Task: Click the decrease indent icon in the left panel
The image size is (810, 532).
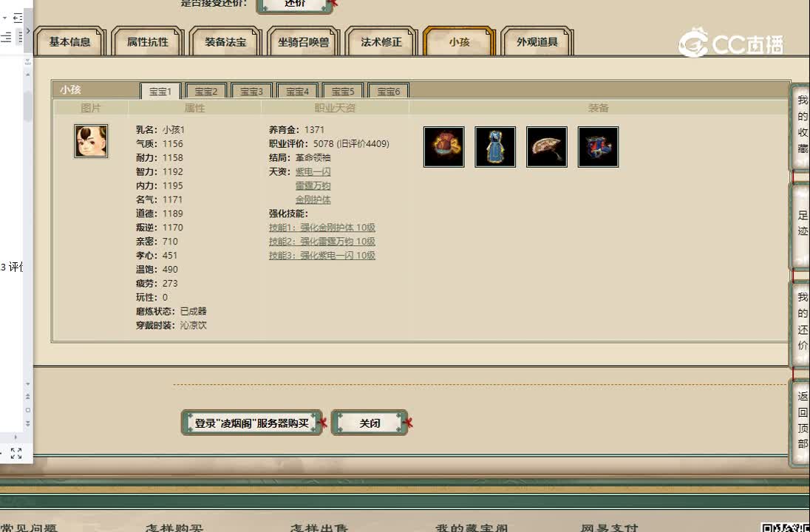Action: coord(18,18)
